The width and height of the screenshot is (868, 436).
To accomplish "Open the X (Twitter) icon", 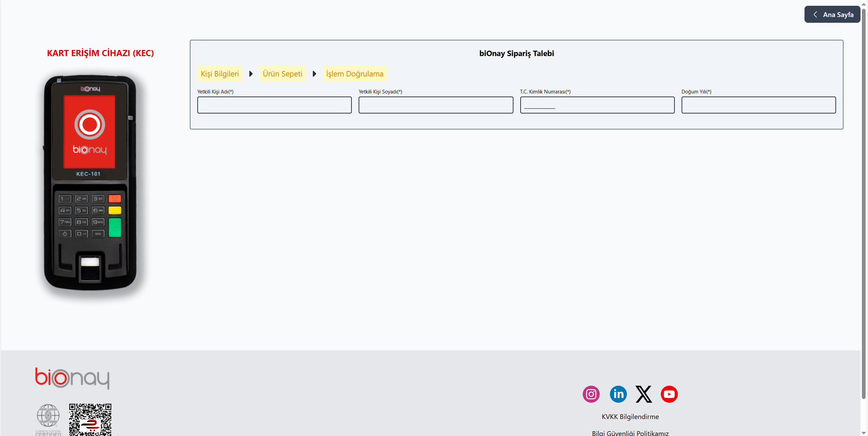I will coord(644,394).
